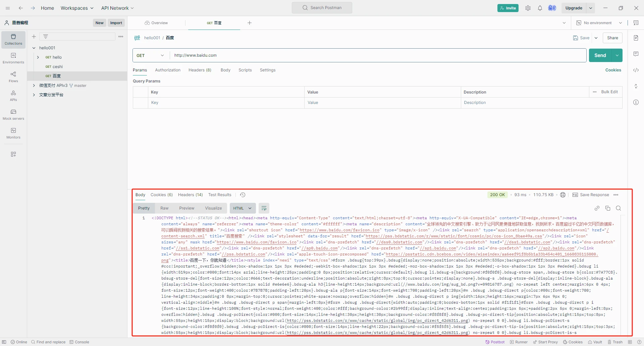Image resolution: width=644 pixels, height=346 pixels.
Task: Click the Send button
Action: [600, 55]
